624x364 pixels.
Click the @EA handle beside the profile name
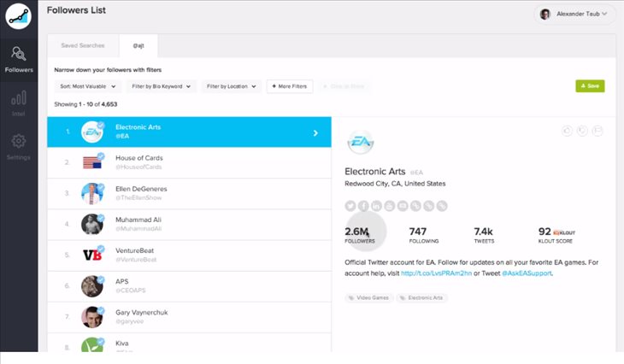click(416, 173)
